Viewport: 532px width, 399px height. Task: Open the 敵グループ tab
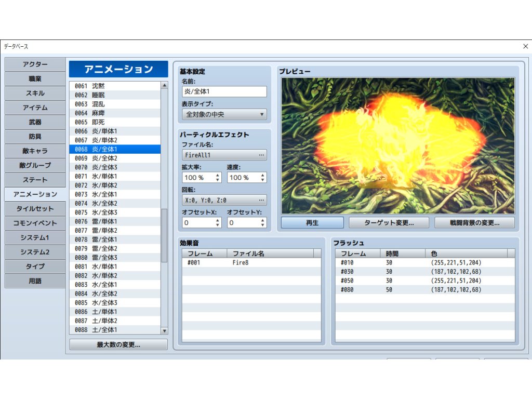point(35,165)
